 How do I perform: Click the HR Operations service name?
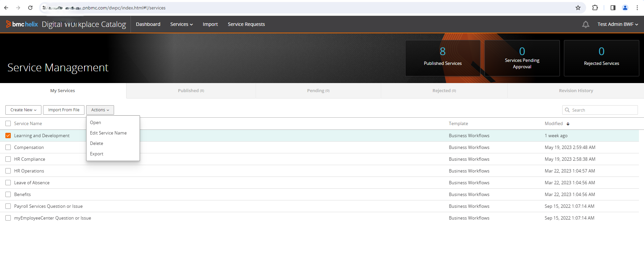click(29, 171)
